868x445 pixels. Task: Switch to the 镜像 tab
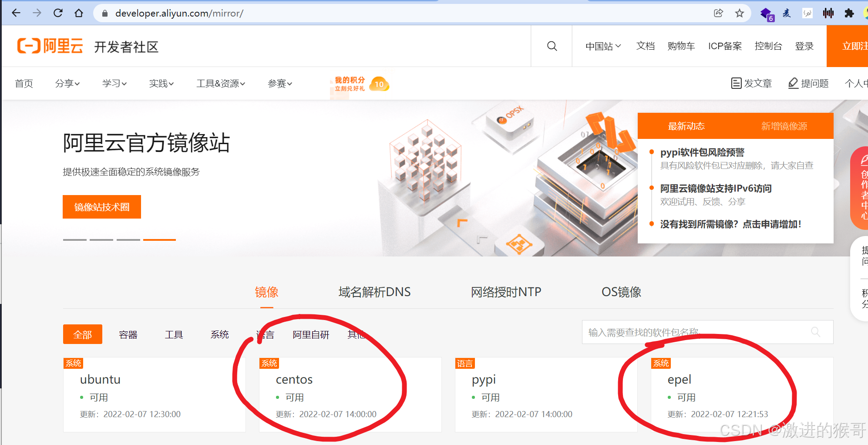click(x=266, y=292)
